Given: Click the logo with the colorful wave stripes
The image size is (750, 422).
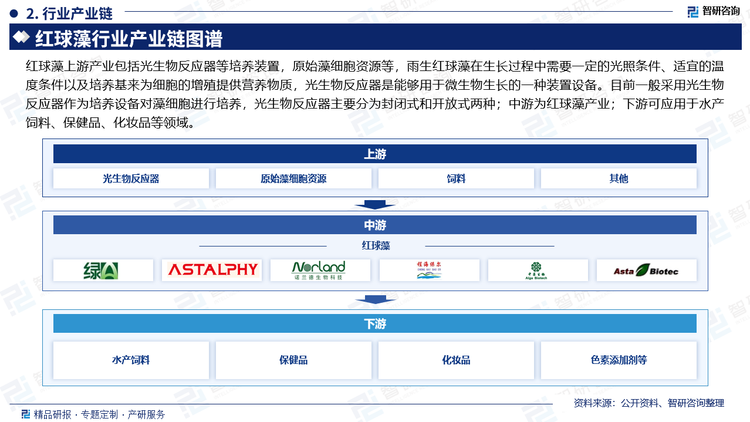Looking at the screenshot, I should click(x=429, y=270).
